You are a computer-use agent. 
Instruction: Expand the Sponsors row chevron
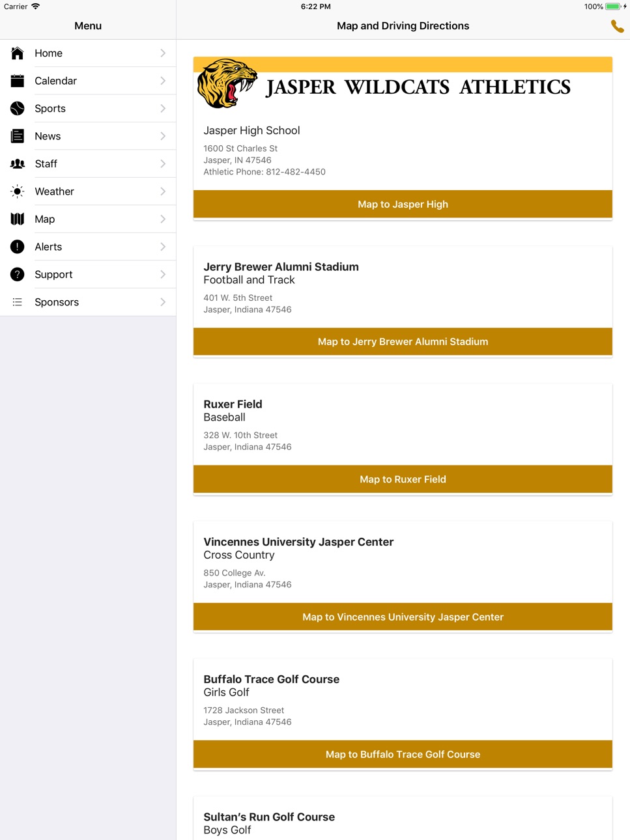click(x=163, y=302)
